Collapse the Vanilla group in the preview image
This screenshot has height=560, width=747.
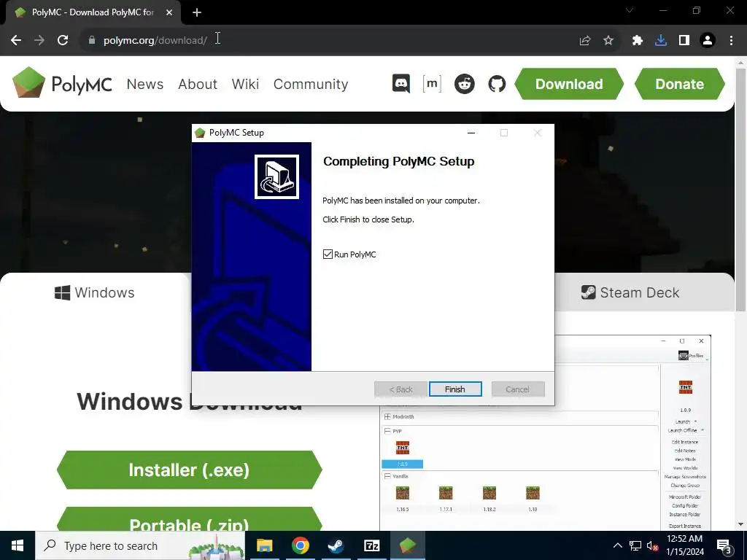pyautogui.click(x=387, y=476)
